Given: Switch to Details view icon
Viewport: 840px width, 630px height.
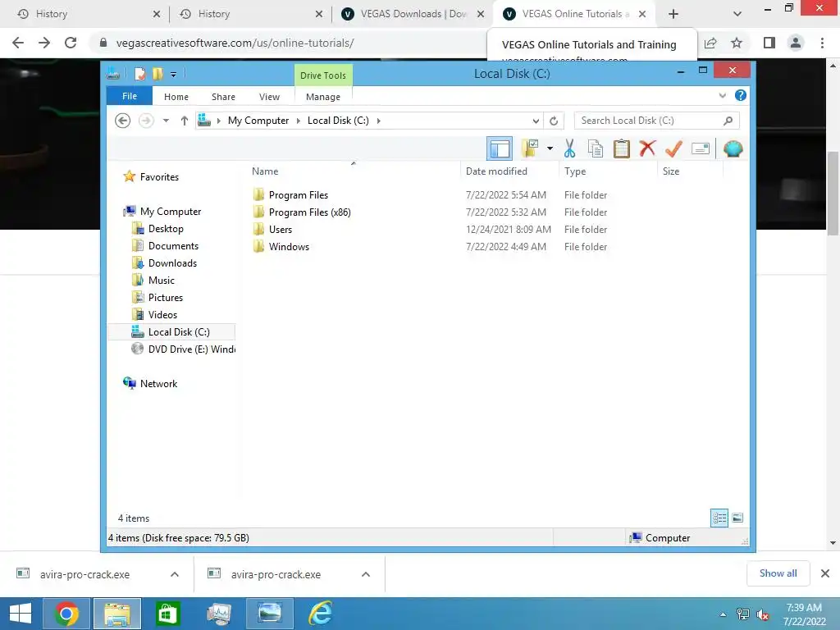Looking at the screenshot, I should [719, 518].
